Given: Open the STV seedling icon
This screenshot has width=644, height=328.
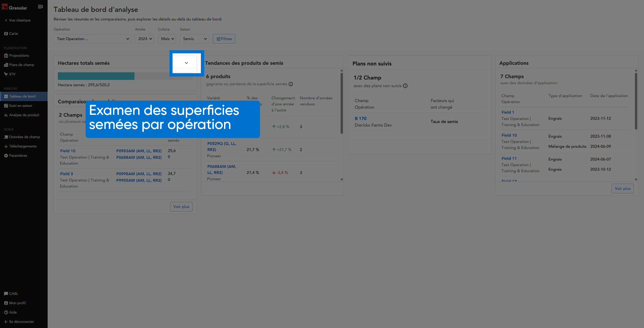Looking at the screenshot, I should [6, 74].
